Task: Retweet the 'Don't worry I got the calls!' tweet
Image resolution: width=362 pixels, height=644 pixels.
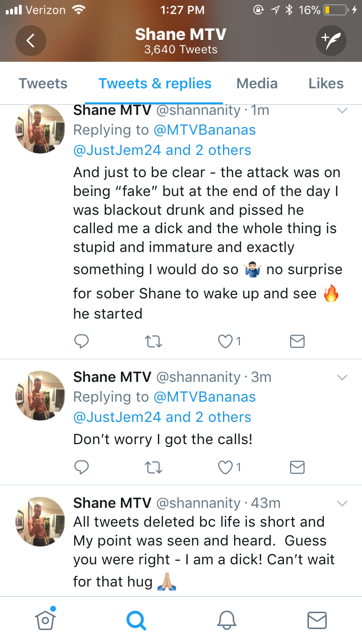Action: click(x=153, y=467)
